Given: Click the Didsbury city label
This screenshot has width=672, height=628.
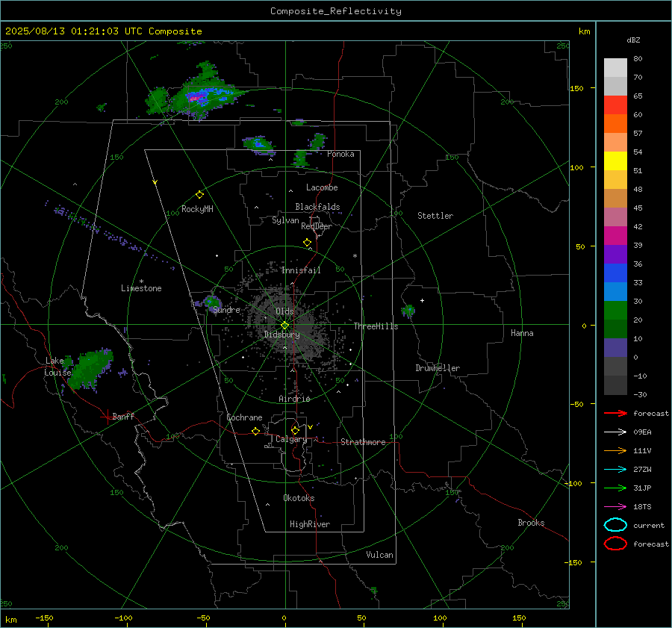Looking at the screenshot, I should pyautogui.click(x=281, y=335).
